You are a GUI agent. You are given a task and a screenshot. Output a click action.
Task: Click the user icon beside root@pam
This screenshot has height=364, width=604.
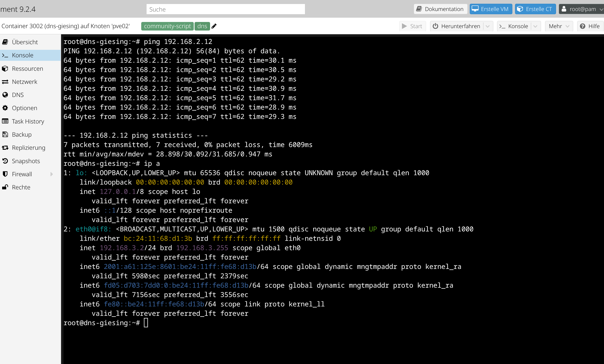tap(564, 9)
